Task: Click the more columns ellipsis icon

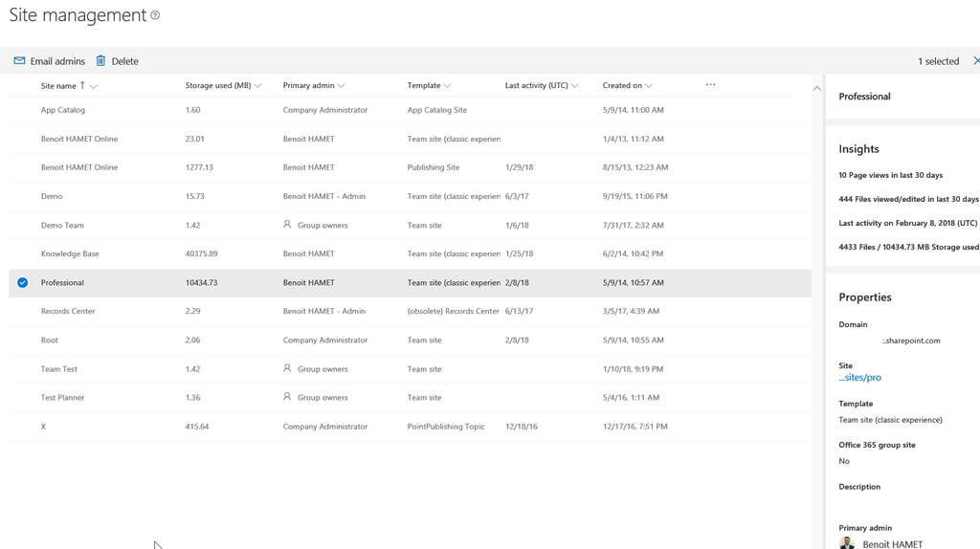Action: pos(710,85)
